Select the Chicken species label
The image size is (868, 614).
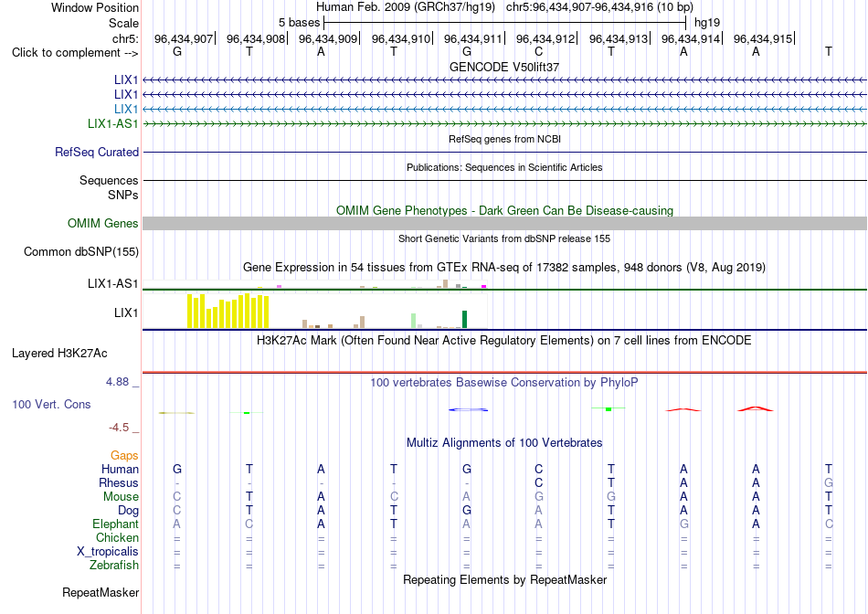(x=117, y=537)
